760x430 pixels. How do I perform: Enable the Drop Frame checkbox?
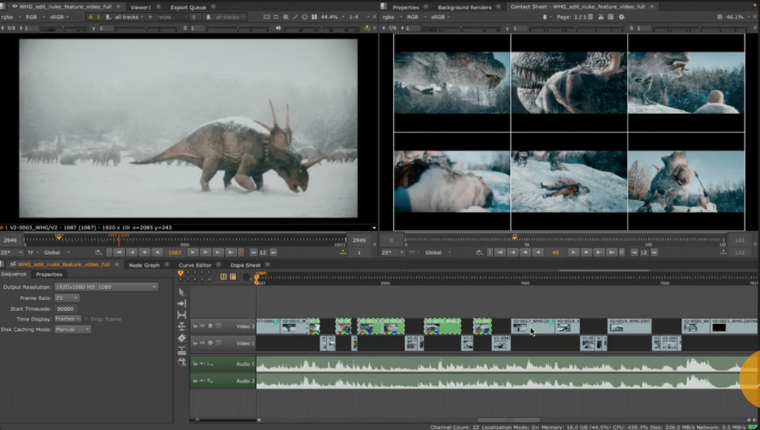[86, 319]
